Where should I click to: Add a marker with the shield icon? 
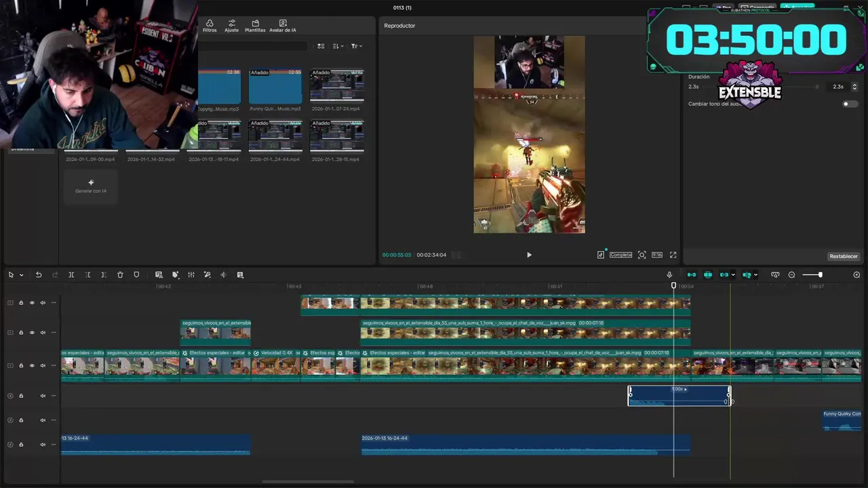[136, 274]
